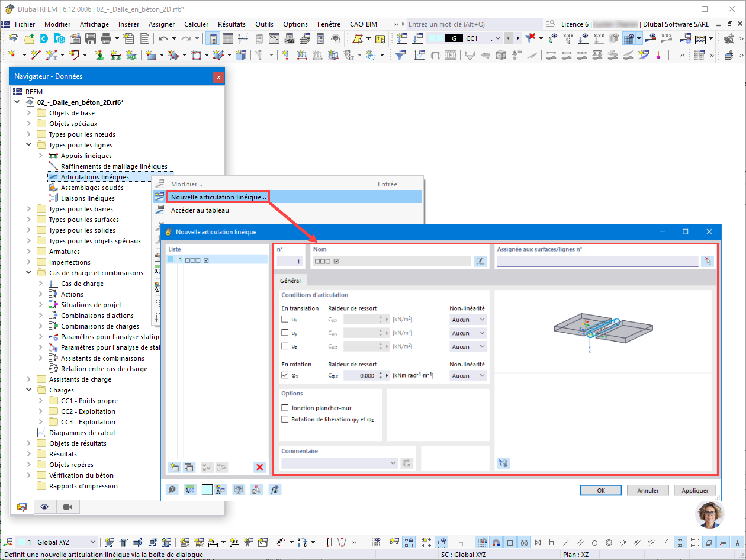This screenshot has width=746, height=560.
Task: Click duplicate item icon below Liste
Action: coord(189,467)
